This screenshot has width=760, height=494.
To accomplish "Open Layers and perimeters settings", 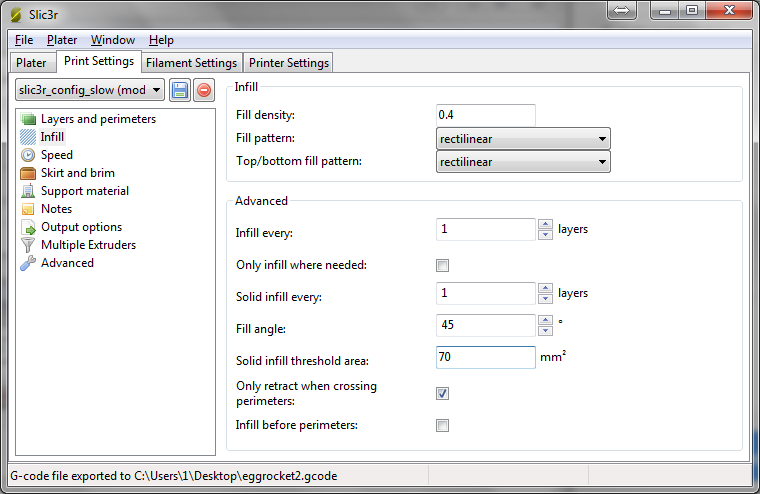I will (98, 119).
